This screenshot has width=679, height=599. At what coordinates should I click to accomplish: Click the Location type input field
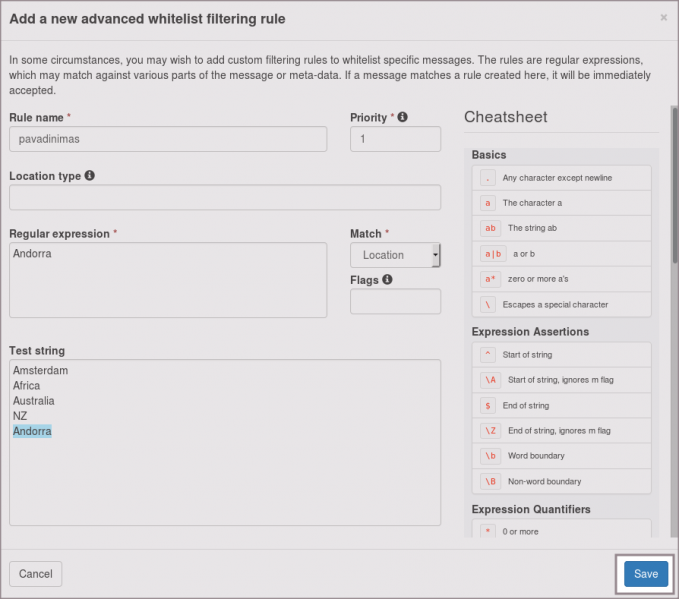tap(224, 197)
